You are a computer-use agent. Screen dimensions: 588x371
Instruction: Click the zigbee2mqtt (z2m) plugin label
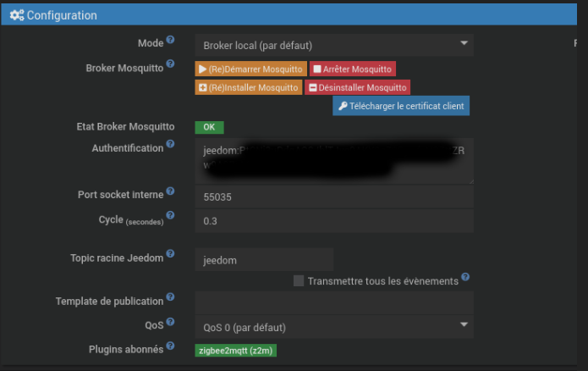pos(236,351)
